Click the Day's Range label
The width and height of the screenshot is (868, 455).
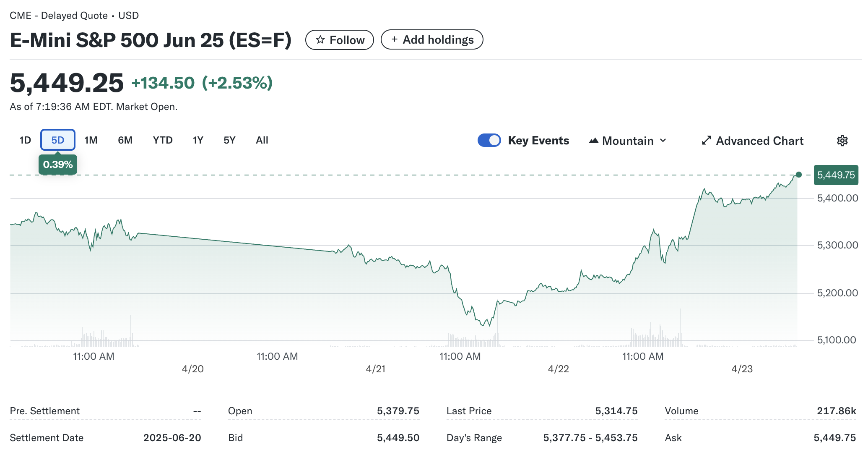tap(474, 438)
